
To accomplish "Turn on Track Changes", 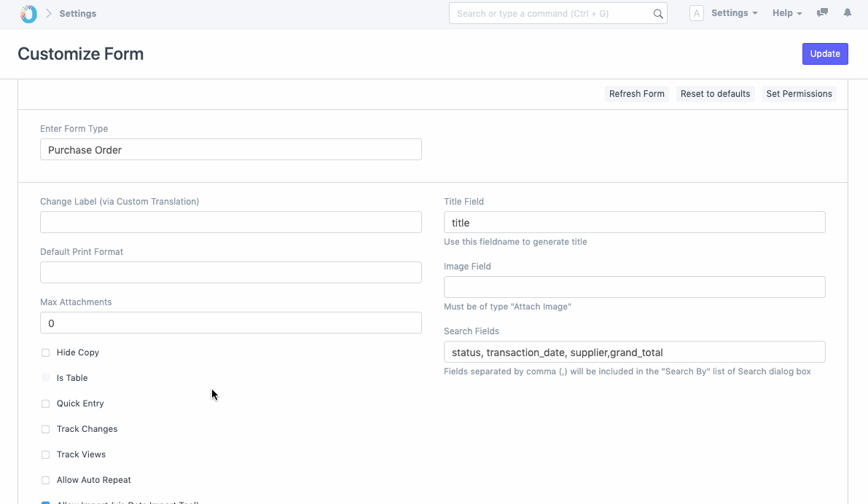I will 45,429.
